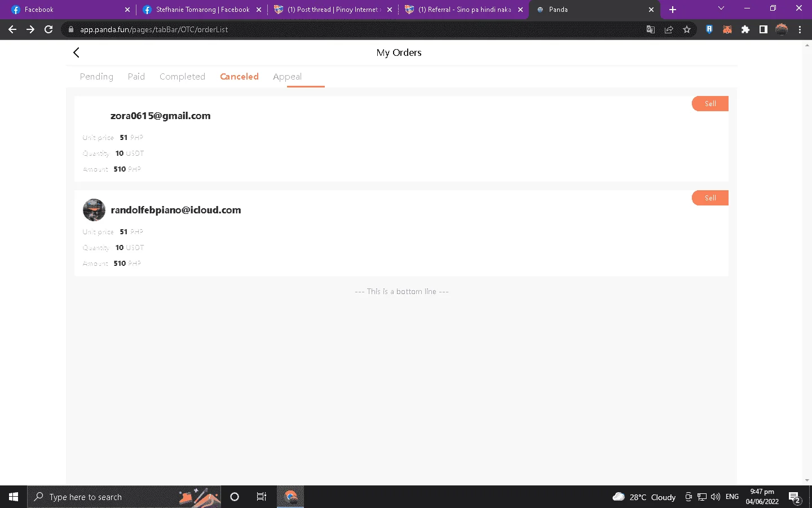Screen dimensions: 812x508
Task: Open the MetaMask fox extension
Action: click(x=727, y=29)
